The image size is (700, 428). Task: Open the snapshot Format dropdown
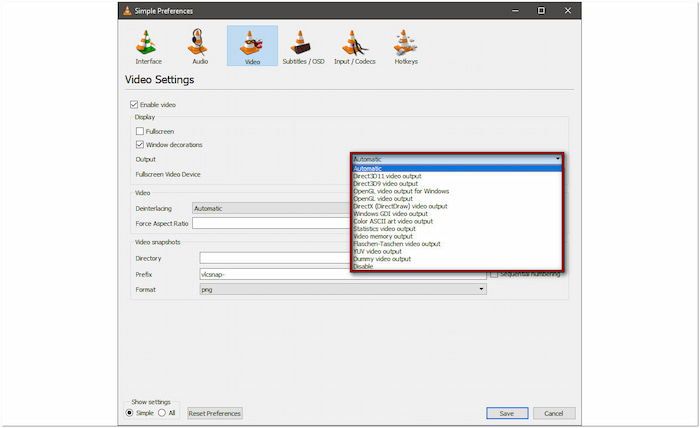pos(343,289)
